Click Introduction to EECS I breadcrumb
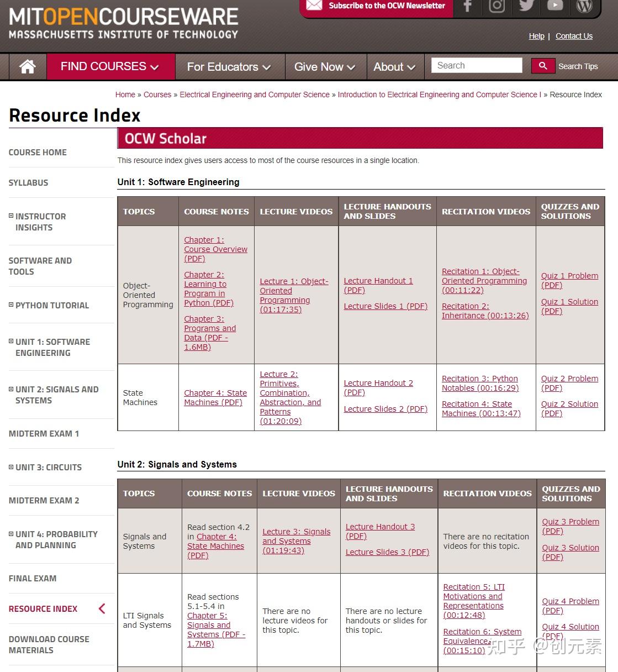Viewport: 618px width, 672px height. coord(440,95)
